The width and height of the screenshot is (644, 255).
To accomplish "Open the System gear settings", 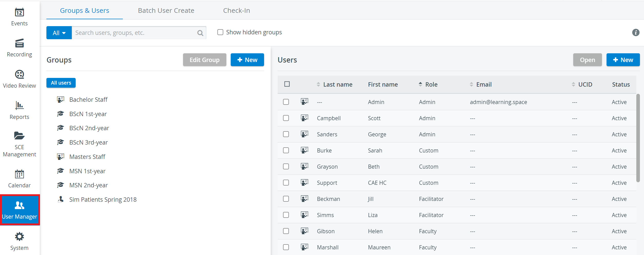I will tap(19, 237).
